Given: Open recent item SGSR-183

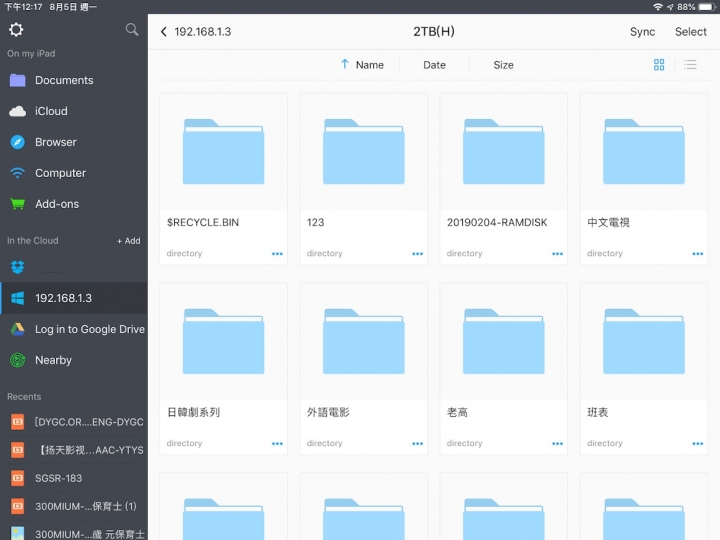Looking at the screenshot, I should click(x=73, y=478).
